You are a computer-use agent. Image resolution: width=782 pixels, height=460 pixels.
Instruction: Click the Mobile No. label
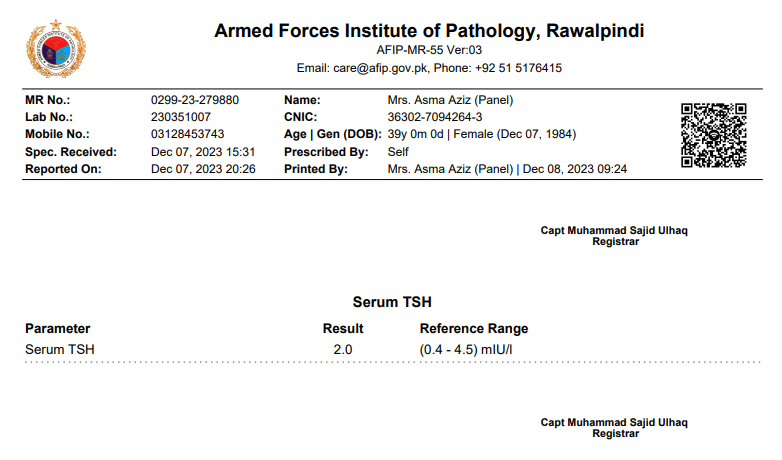pyautogui.click(x=57, y=134)
